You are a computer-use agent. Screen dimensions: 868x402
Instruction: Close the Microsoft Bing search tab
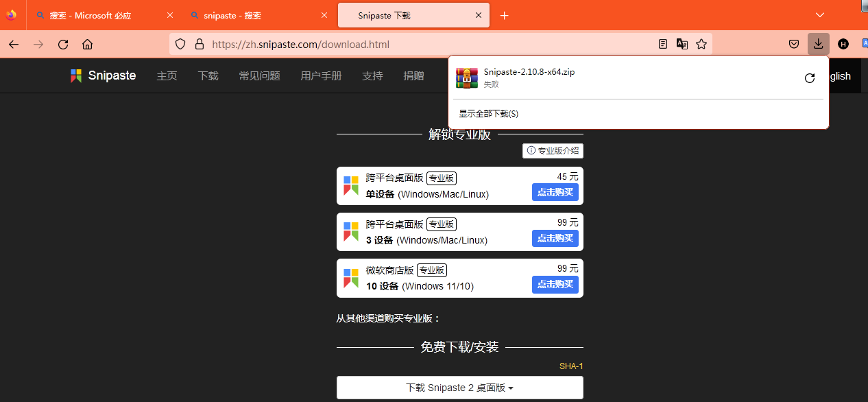pyautogui.click(x=169, y=15)
